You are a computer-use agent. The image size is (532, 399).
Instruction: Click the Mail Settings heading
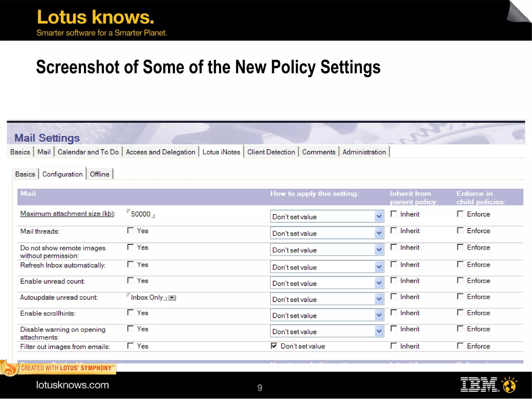pos(47,138)
